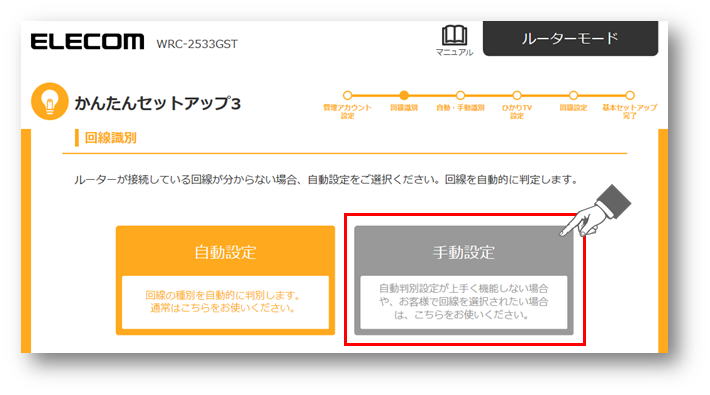
Task: Select the 回線設定 step marker
Action: click(x=573, y=95)
